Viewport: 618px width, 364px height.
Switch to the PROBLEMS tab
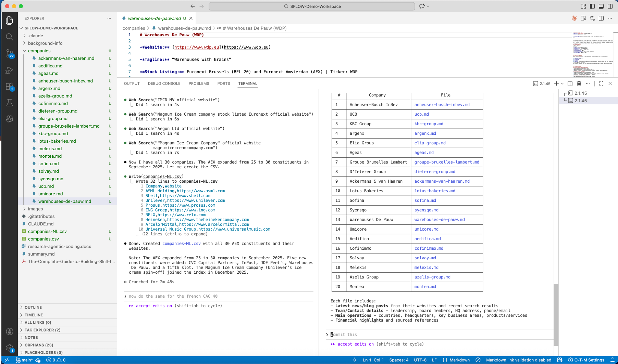[x=199, y=83]
